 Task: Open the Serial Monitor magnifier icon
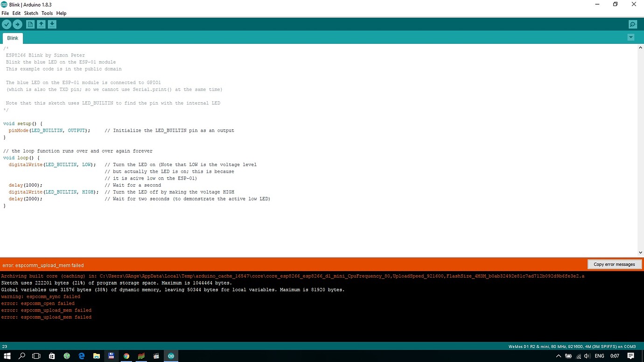633,24
